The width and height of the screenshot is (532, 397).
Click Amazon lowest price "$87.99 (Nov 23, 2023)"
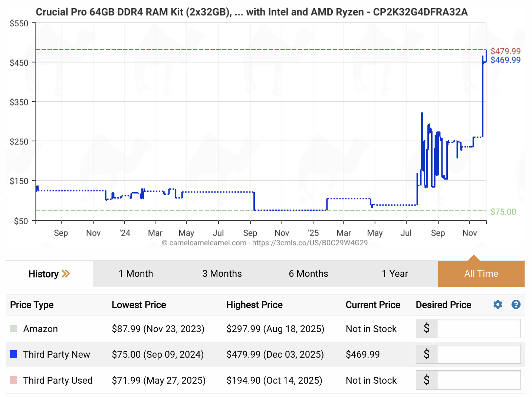(158, 329)
